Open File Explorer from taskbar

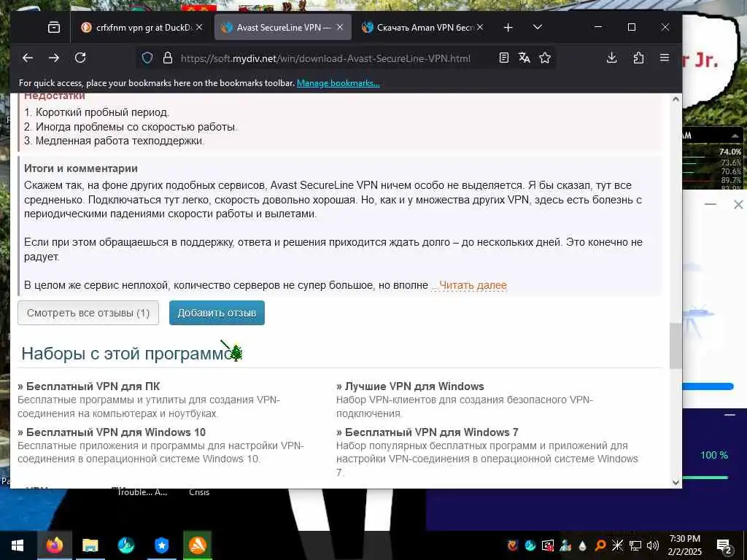click(x=90, y=545)
